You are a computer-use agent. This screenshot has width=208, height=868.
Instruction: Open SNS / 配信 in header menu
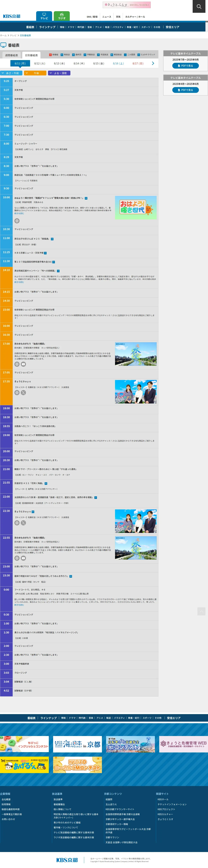(92, 17)
